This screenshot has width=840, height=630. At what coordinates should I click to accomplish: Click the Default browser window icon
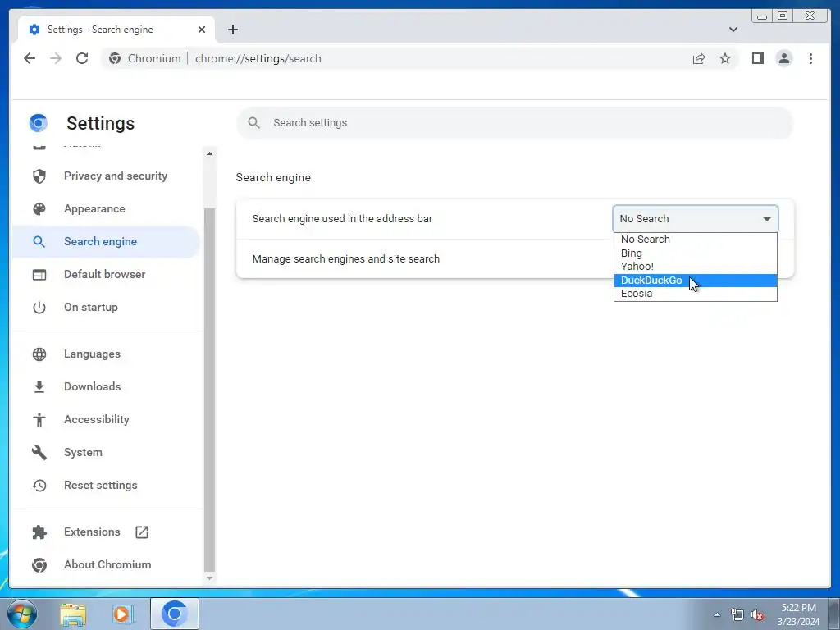click(39, 274)
